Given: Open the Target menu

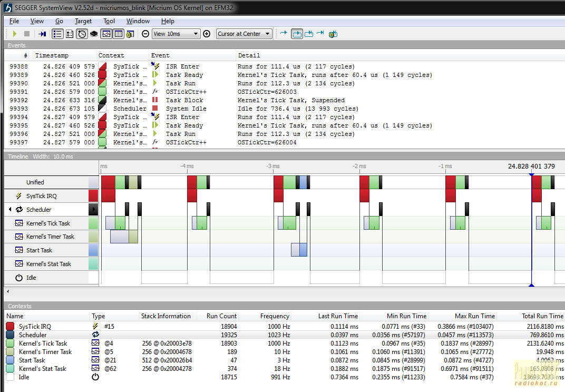Looking at the screenshot, I should click(x=83, y=21).
